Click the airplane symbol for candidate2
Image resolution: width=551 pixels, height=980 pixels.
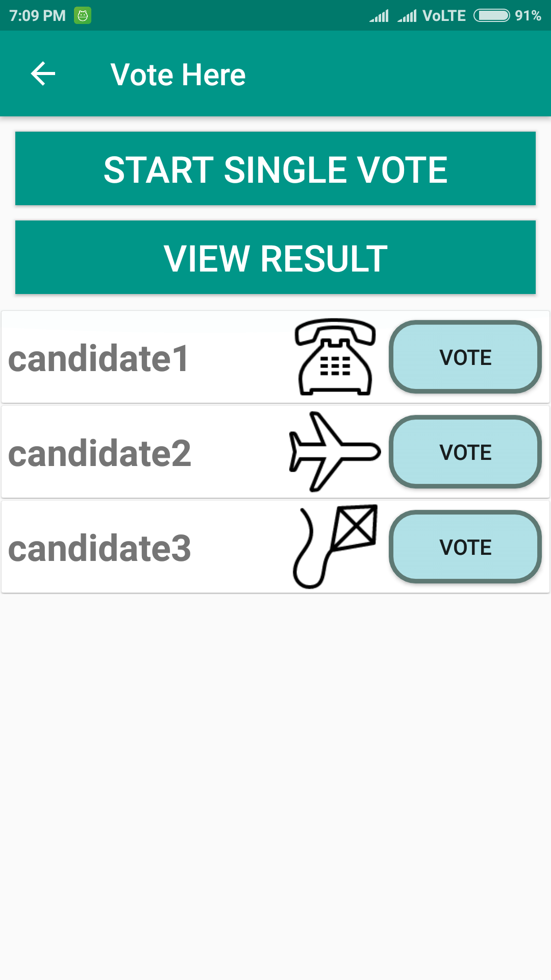pyautogui.click(x=335, y=452)
